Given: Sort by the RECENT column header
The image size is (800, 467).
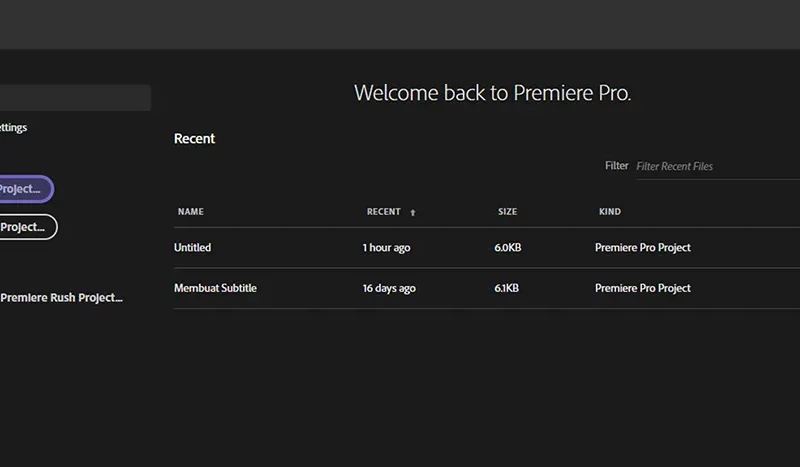Looking at the screenshot, I should coord(384,212).
